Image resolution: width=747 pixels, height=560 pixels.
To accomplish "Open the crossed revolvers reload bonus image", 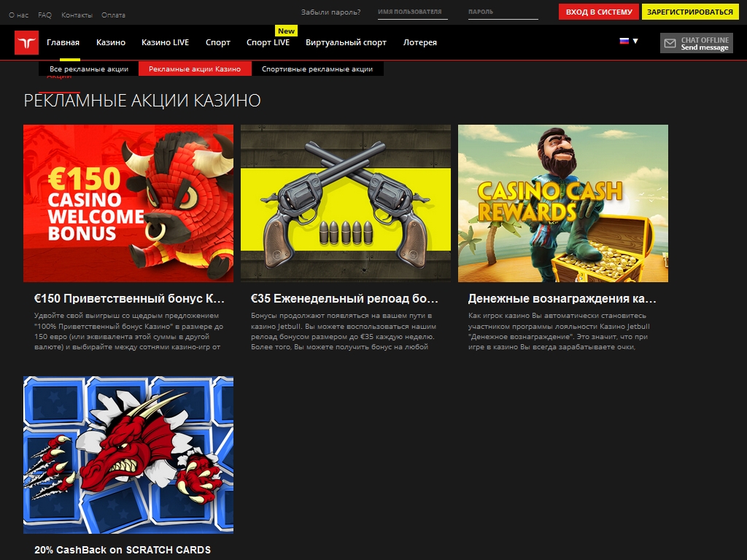I will [x=346, y=203].
